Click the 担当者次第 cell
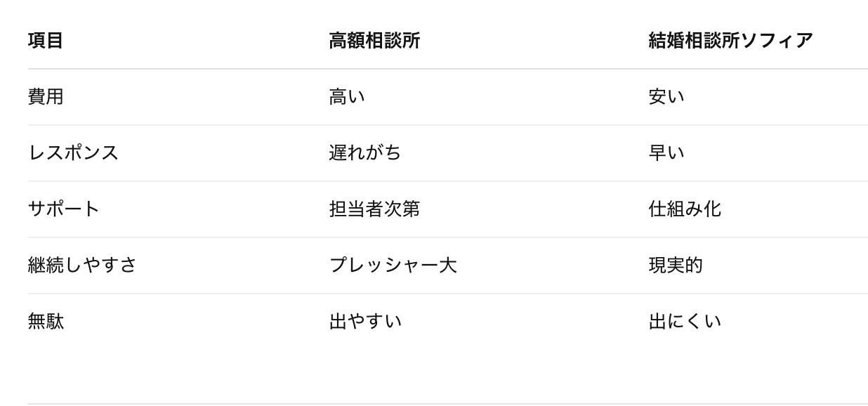This screenshot has height=406, width=868. (x=374, y=209)
